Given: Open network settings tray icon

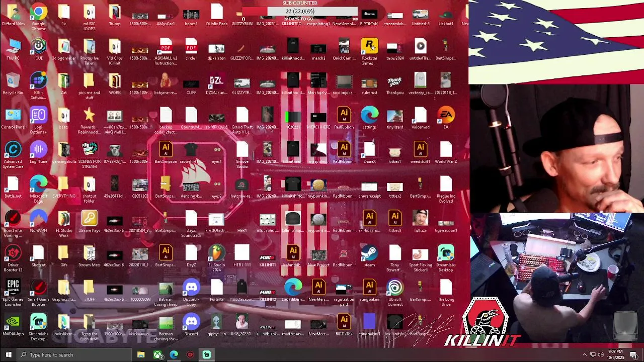Looking at the screenshot, I should tap(593, 355).
